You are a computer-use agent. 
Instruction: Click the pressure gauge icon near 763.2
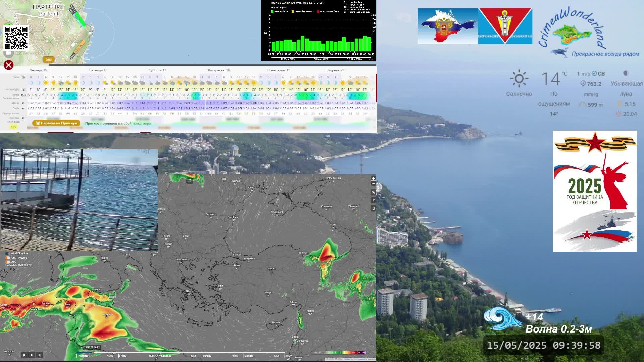point(583,84)
